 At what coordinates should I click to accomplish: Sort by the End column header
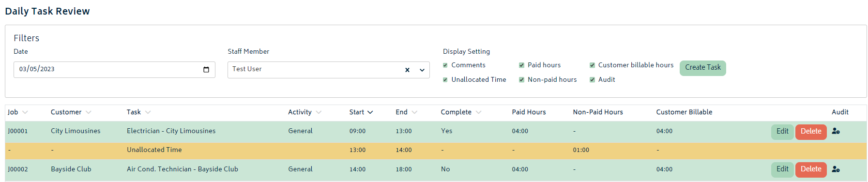(406, 112)
